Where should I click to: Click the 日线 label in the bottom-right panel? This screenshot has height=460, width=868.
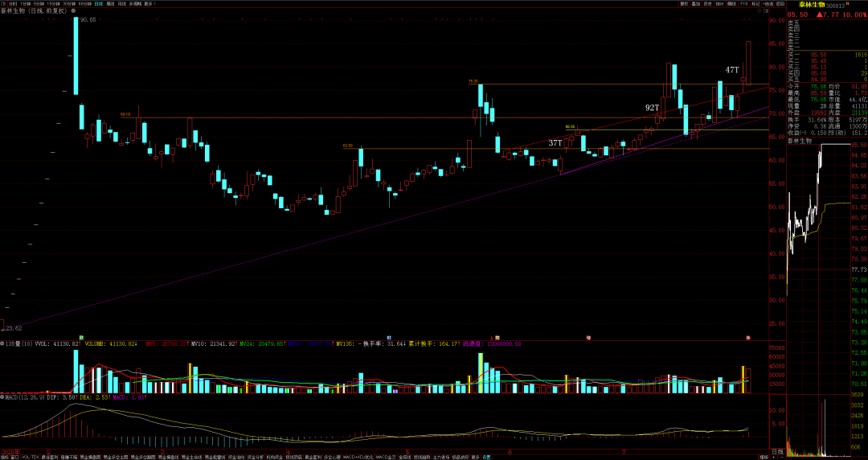pyautogui.click(x=777, y=452)
